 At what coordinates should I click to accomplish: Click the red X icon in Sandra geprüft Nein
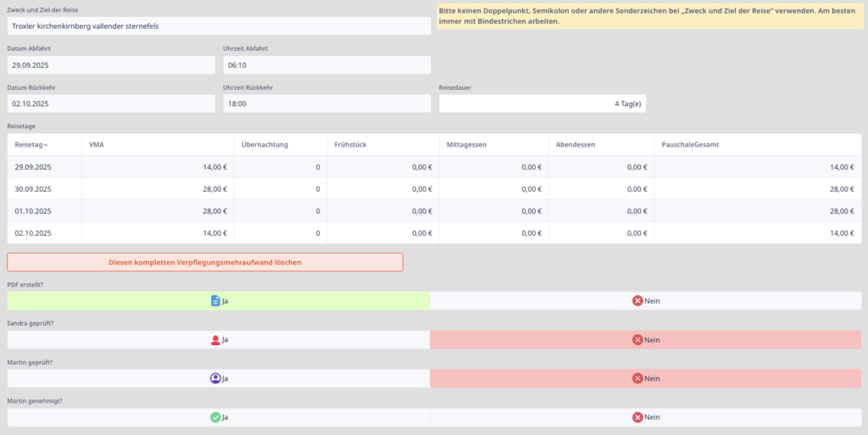click(x=637, y=340)
